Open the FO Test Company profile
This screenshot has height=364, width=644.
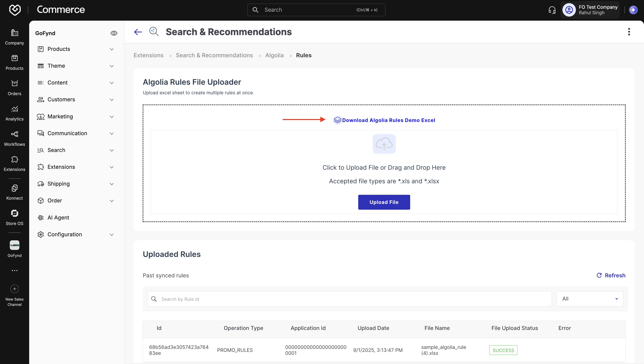coord(590,10)
